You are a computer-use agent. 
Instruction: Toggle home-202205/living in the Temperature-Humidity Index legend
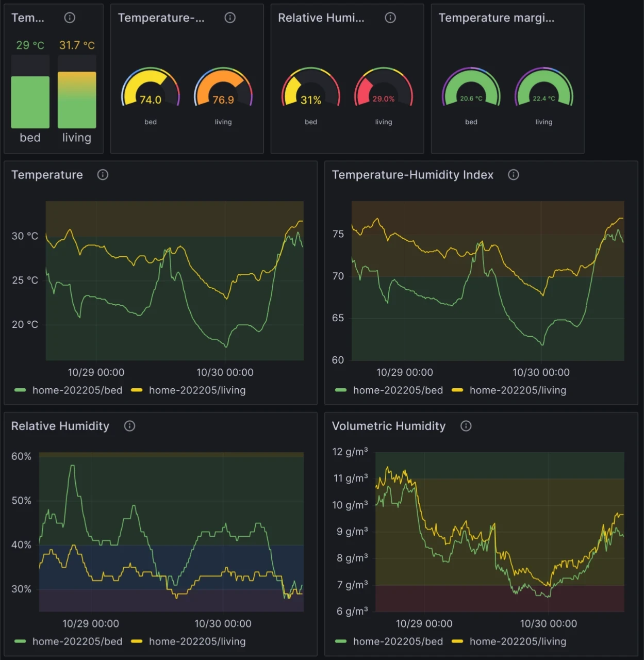click(518, 390)
